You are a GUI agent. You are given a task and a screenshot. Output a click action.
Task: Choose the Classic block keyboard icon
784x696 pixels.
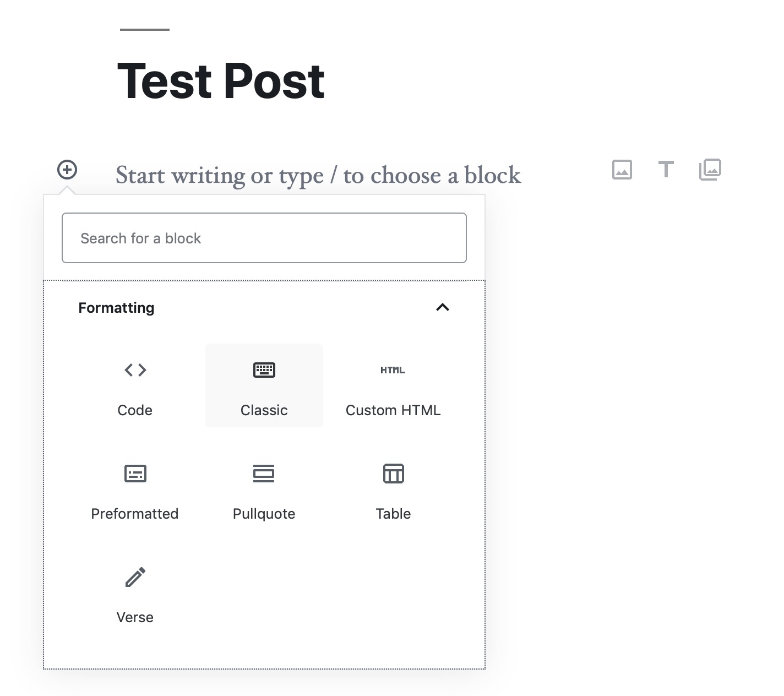click(x=264, y=370)
